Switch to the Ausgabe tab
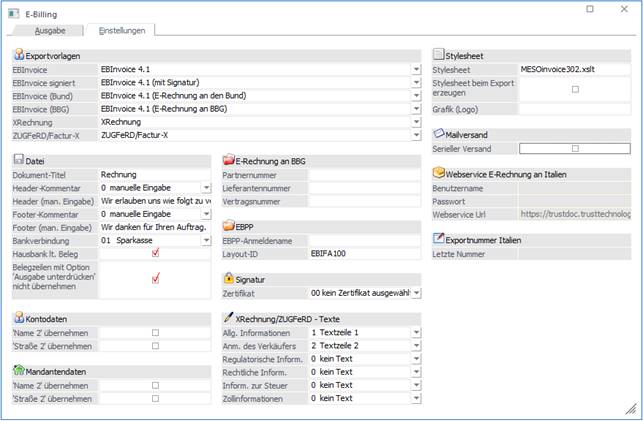 point(50,32)
